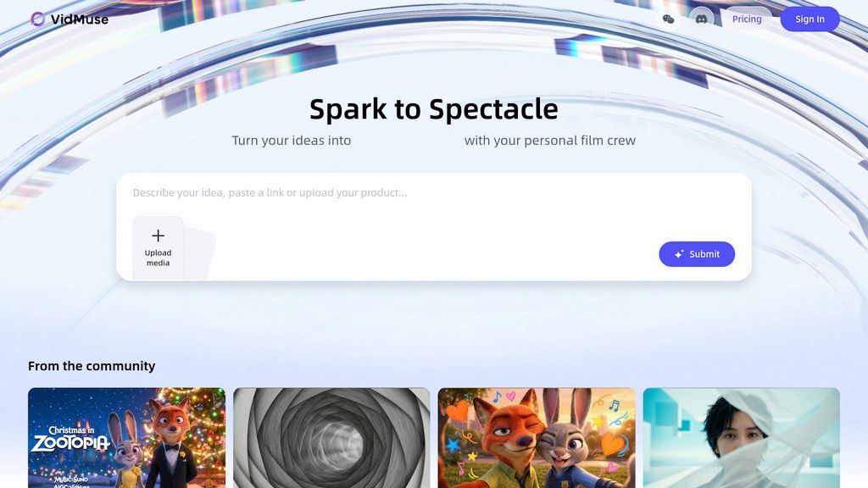Open the Pricing page

pyautogui.click(x=747, y=19)
